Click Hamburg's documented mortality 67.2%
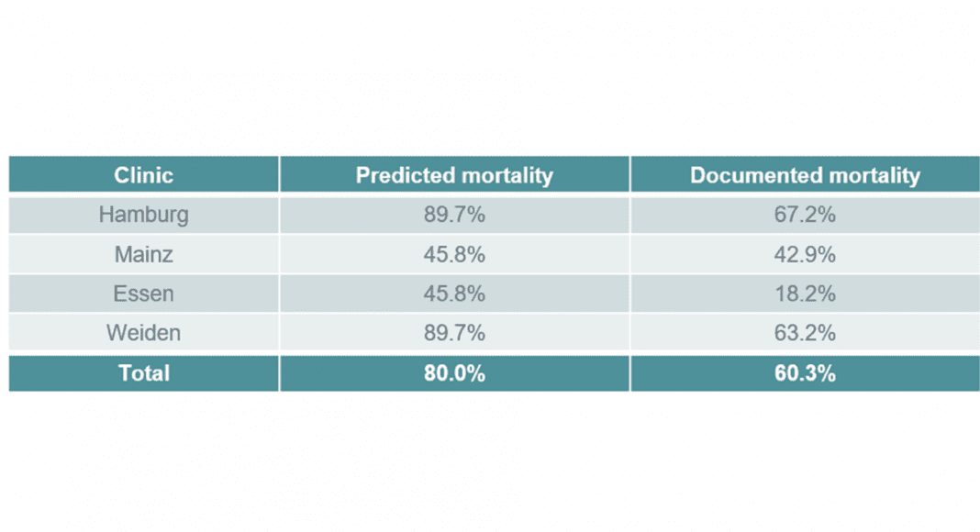This screenshot has width=980, height=532. (x=805, y=215)
